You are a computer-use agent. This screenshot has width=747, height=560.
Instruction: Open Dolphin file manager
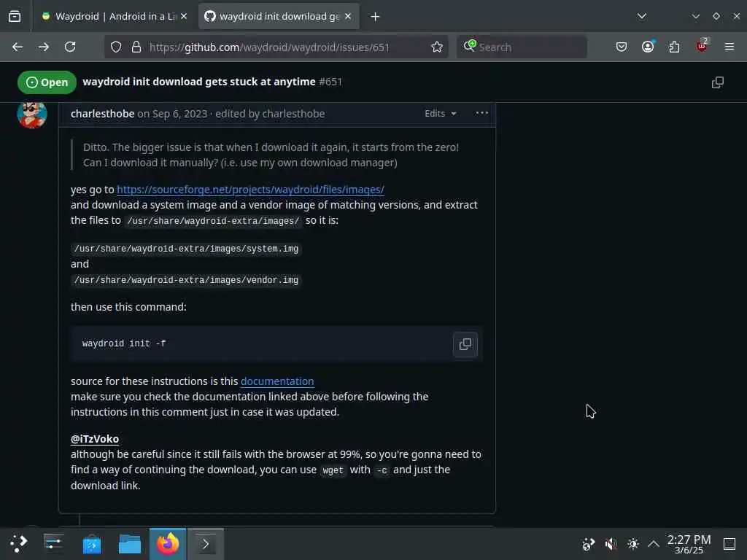[x=130, y=543]
